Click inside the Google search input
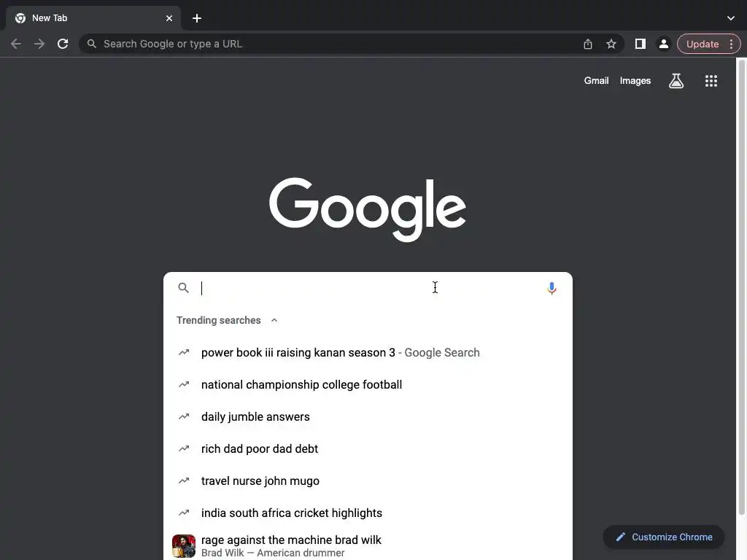This screenshot has width=747, height=560. pos(369,288)
